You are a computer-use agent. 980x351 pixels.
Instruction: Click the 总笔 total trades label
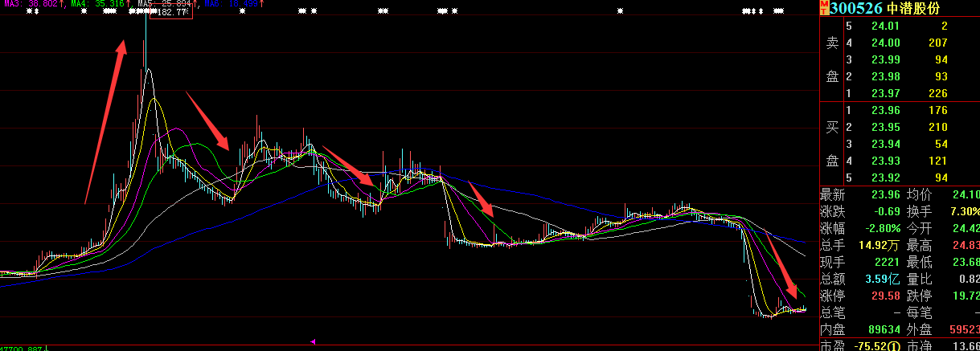click(x=832, y=312)
